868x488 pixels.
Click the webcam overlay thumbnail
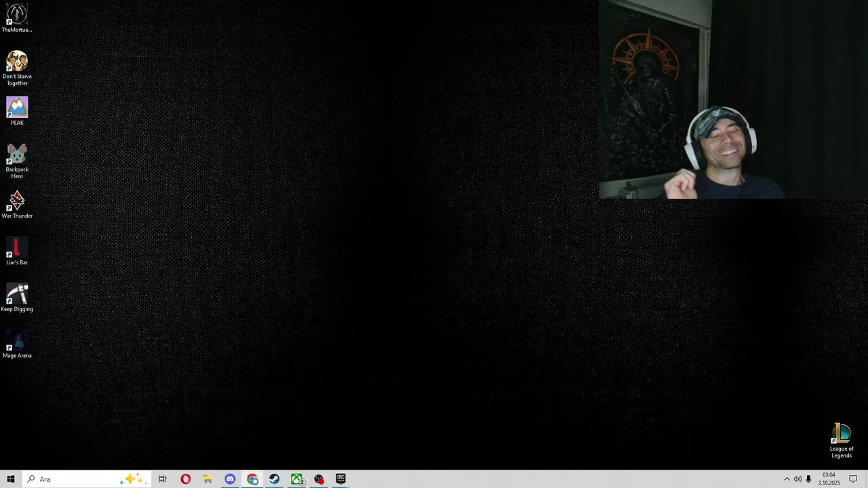733,100
